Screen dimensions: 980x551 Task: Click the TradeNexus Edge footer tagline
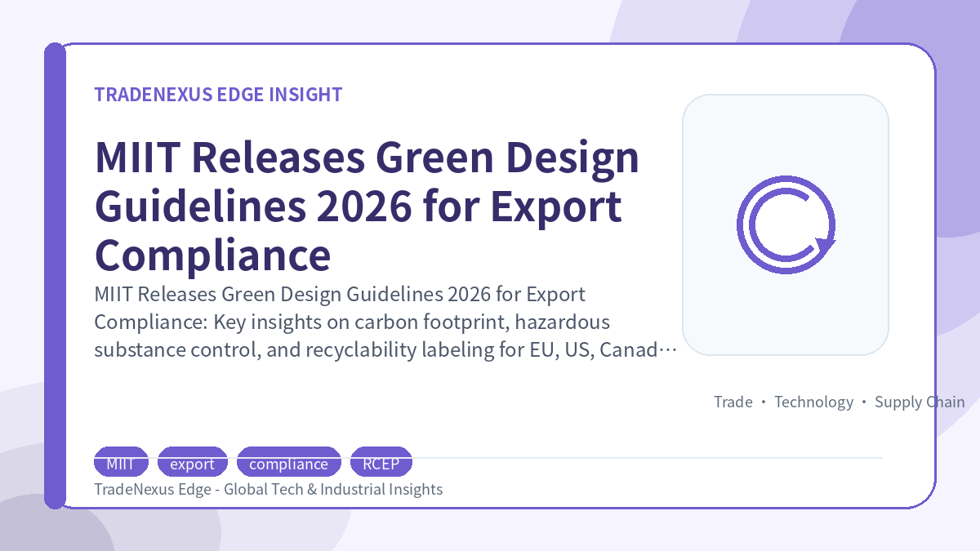(x=269, y=489)
